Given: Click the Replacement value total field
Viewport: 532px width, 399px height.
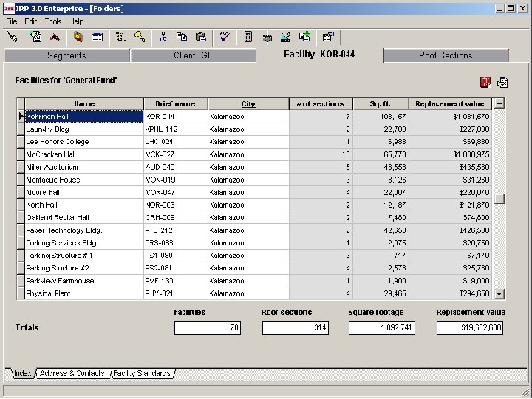Looking at the screenshot, I should pos(470,328).
